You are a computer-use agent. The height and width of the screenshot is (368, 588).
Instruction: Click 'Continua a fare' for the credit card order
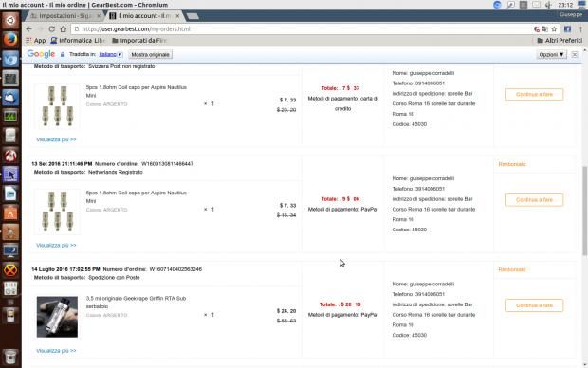[534, 94]
